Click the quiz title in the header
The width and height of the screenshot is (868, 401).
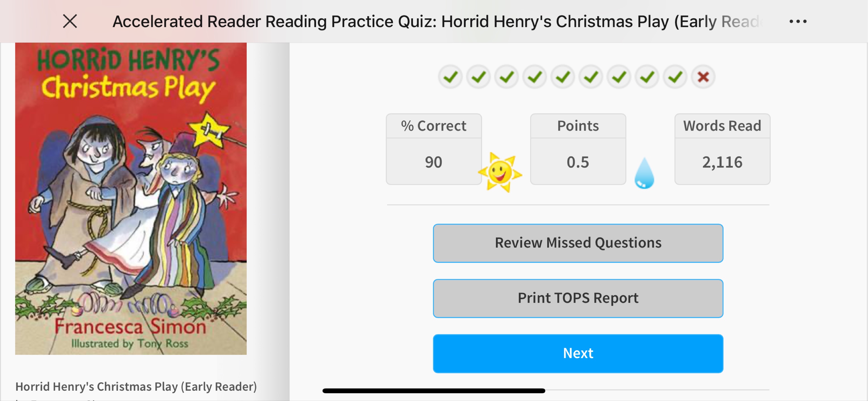(x=438, y=21)
